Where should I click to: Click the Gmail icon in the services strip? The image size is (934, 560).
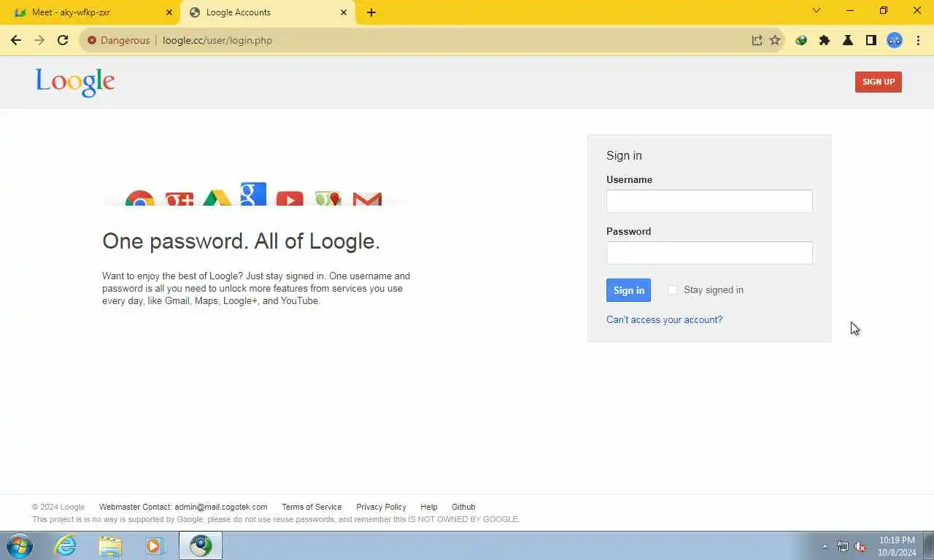tap(367, 198)
